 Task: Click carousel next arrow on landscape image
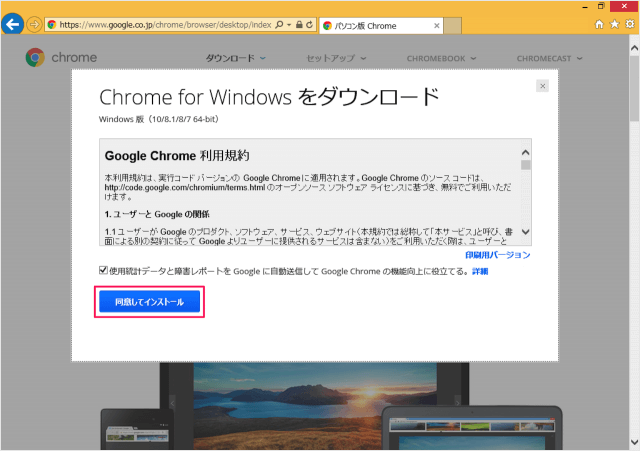(x=458, y=403)
